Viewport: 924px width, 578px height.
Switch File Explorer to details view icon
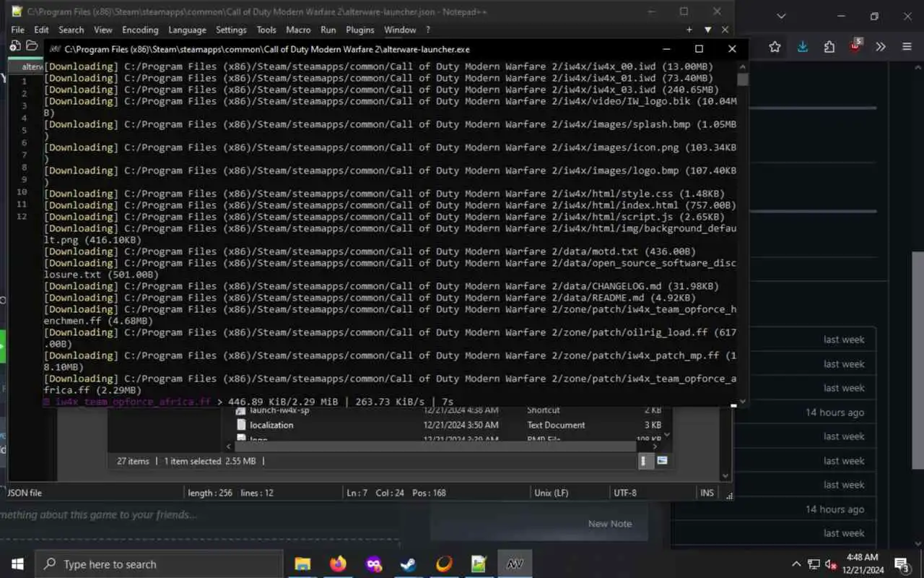point(646,461)
